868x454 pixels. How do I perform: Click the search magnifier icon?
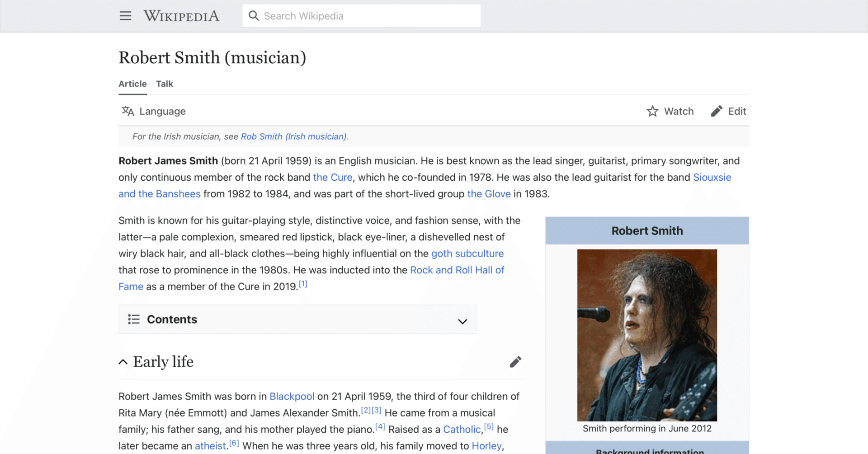tap(254, 16)
